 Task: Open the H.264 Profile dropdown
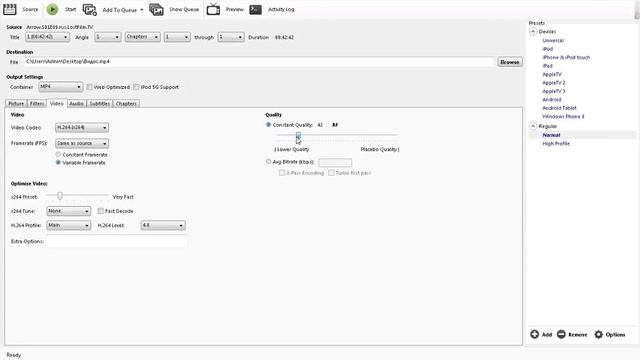click(68, 225)
